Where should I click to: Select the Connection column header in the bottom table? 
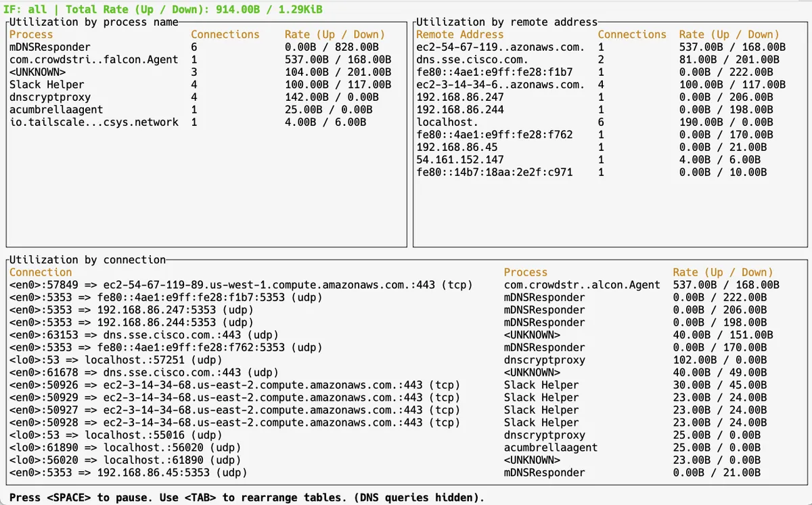tap(41, 272)
